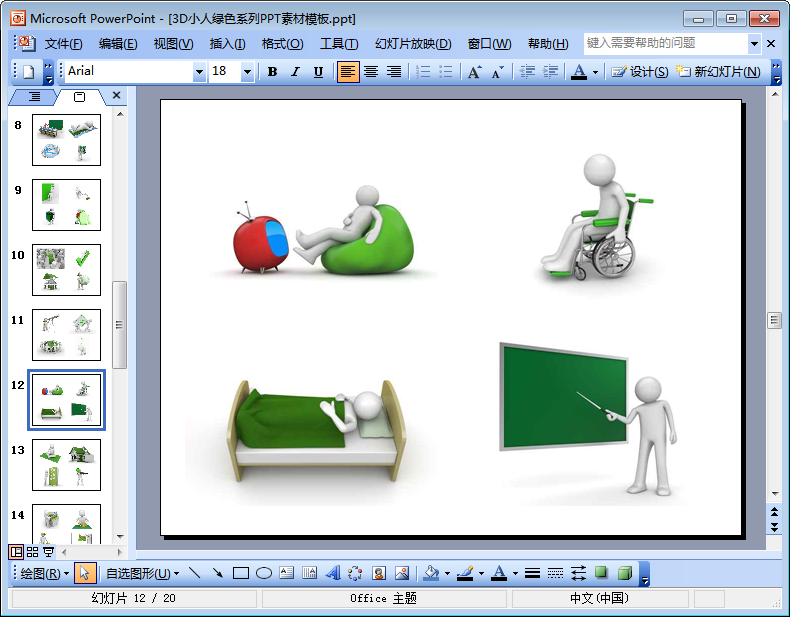Open the font size 18 dropdown
Image resolution: width=790 pixels, height=617 pixels.
tap(247, 72)
